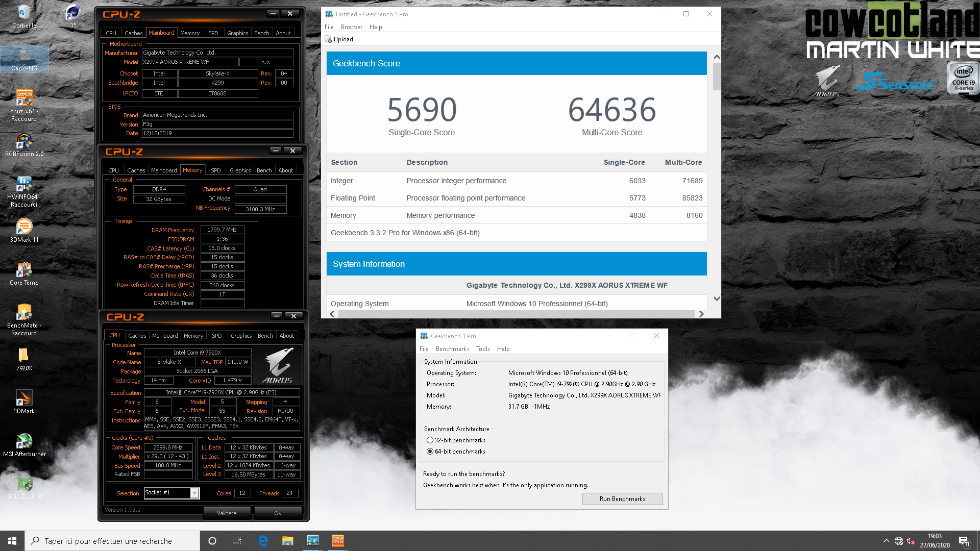Open the Corbeille recycle bin desktop icon
The height and width of the screenshot is (551, 980).
(x=24, y=15)
